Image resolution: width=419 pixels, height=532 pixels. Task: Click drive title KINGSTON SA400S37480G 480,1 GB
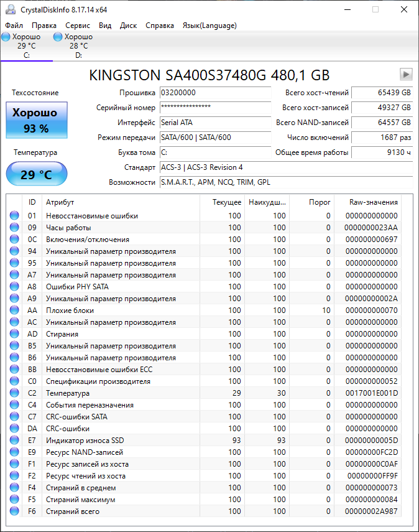pos(209,75)
